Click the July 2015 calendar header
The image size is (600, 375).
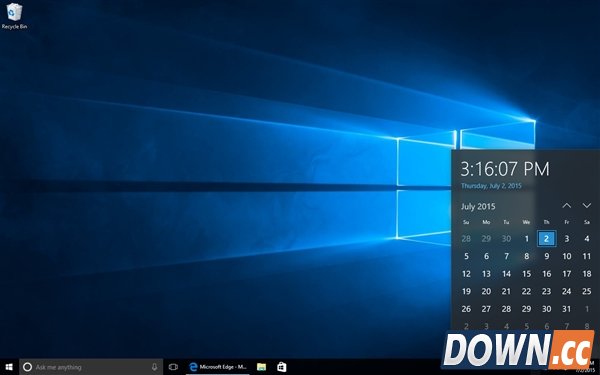(x=478, y=207)
